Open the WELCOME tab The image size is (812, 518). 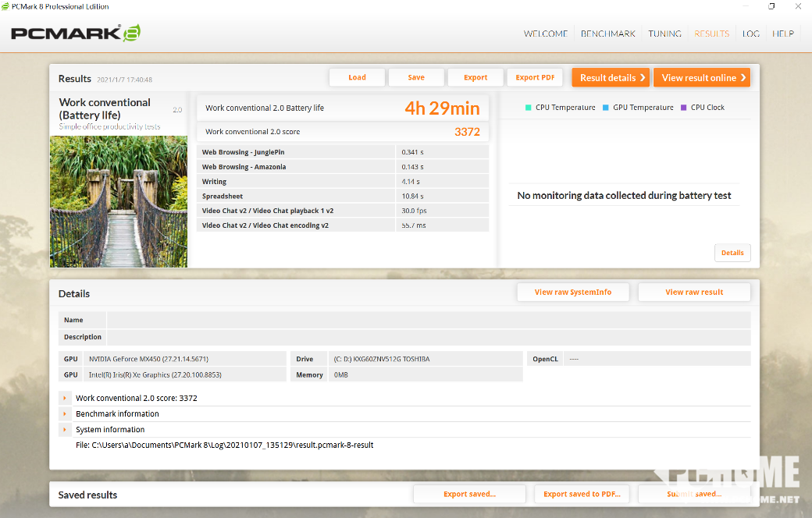tap(546, 34)
